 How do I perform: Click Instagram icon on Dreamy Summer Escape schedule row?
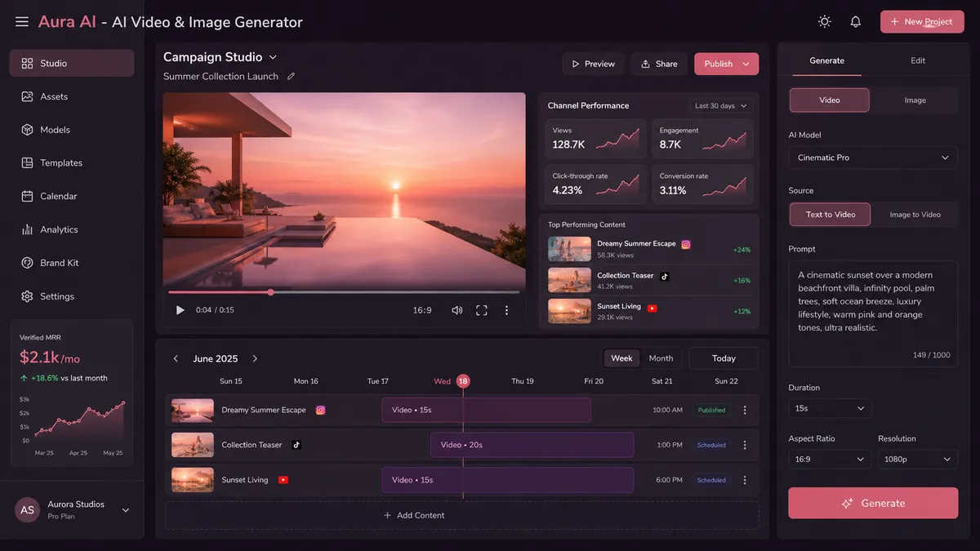tap(321, 410)
